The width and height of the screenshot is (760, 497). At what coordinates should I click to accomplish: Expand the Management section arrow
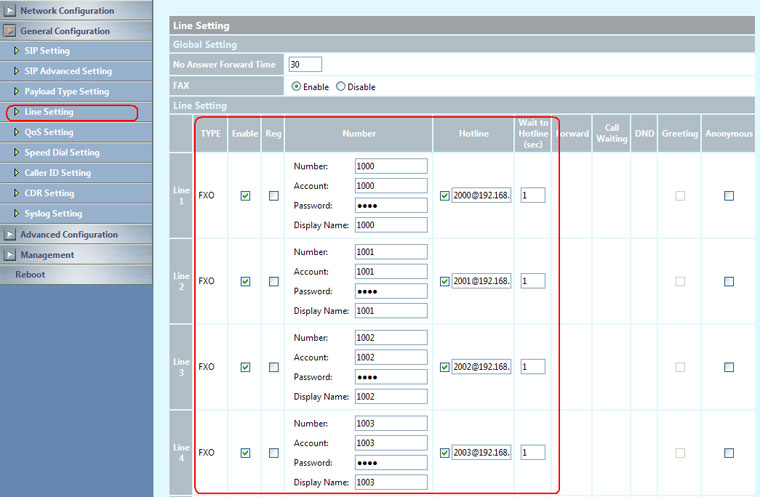[x=10, y=255]
